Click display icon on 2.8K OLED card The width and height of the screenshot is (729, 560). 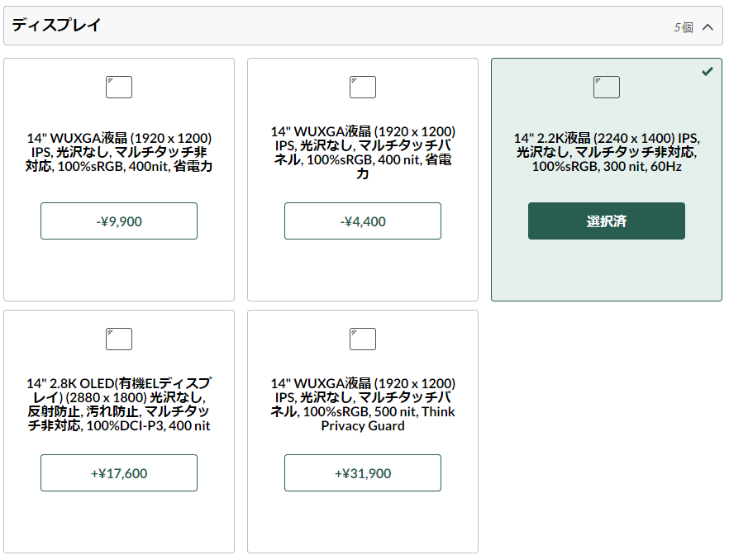[x=118, y=339]
